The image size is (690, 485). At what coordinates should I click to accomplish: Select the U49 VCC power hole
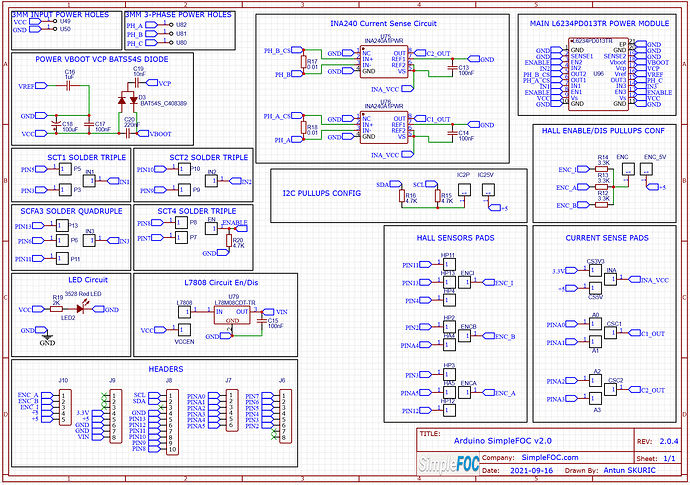(55, 21)
